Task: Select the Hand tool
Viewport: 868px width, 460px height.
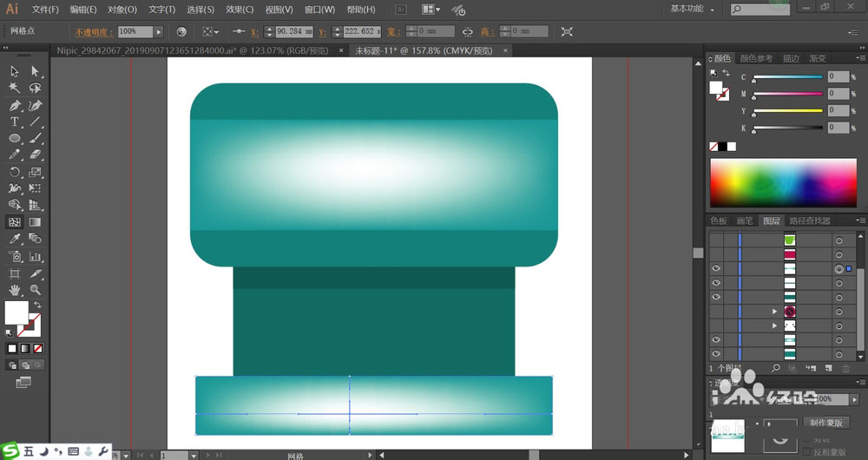Action: (x=15, y=289)
